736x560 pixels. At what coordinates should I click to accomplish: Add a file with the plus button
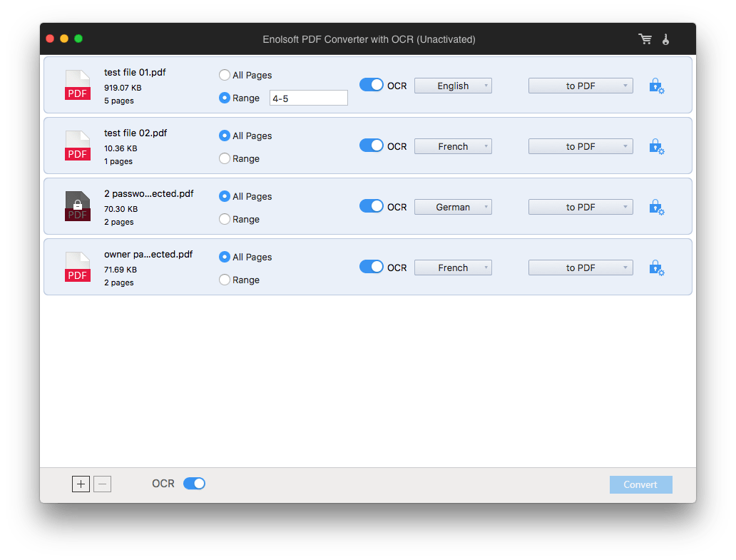(x=81, y=484)
